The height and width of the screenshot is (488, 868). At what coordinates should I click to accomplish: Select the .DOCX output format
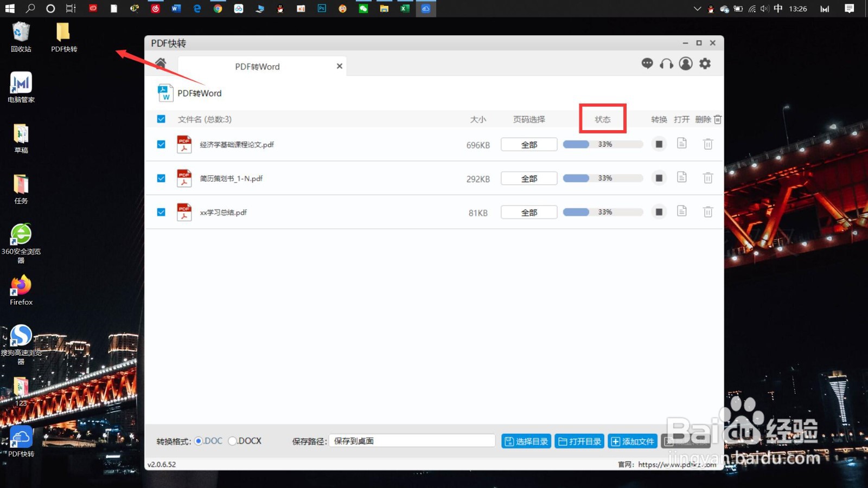coord(232,441)
